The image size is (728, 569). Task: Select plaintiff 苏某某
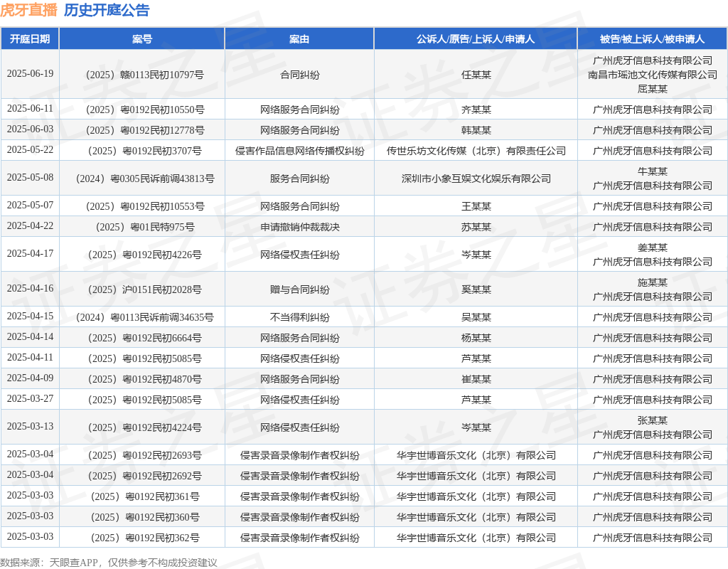click(x=476, y=227)
